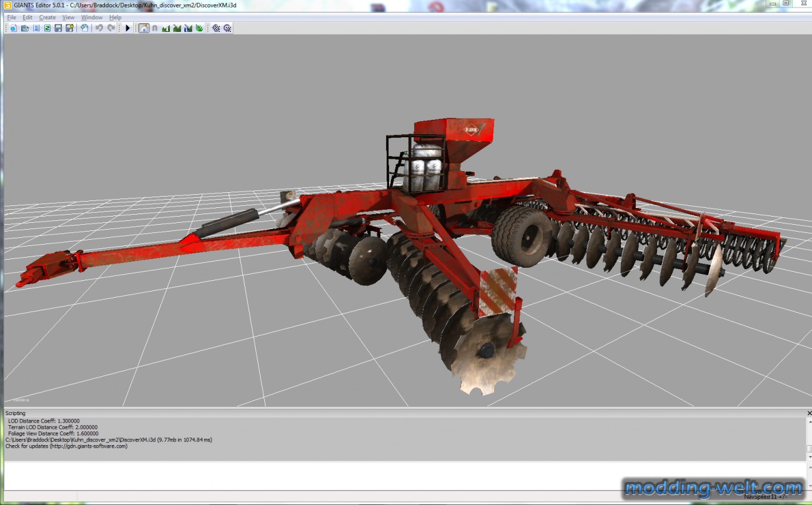
Task: Select the terrain info layer paint icon
Action: [188, 28]
